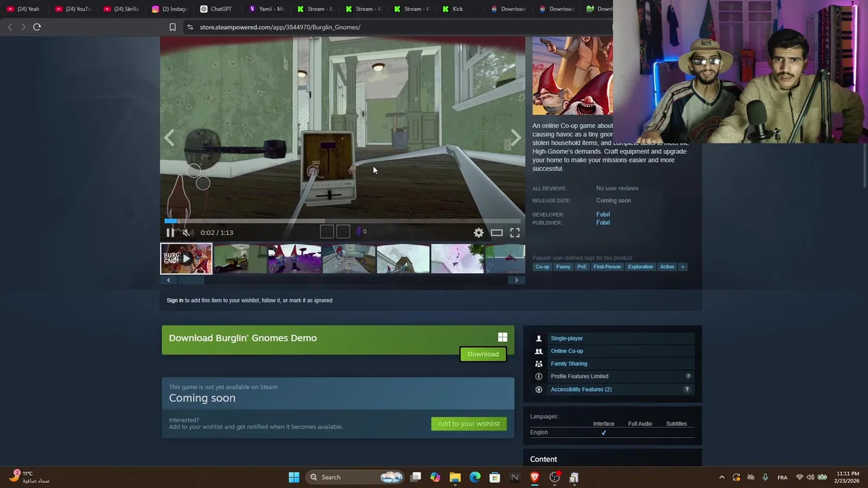Select the purple-lit gnome screenshot thumbnail

coord(294,259)
